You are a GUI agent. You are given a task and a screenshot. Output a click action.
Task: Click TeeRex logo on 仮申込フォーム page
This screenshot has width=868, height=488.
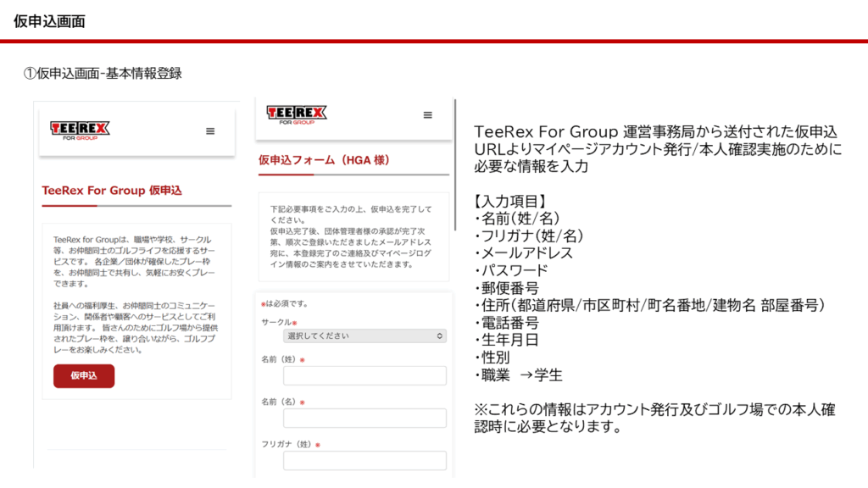(x=297, y=115)
